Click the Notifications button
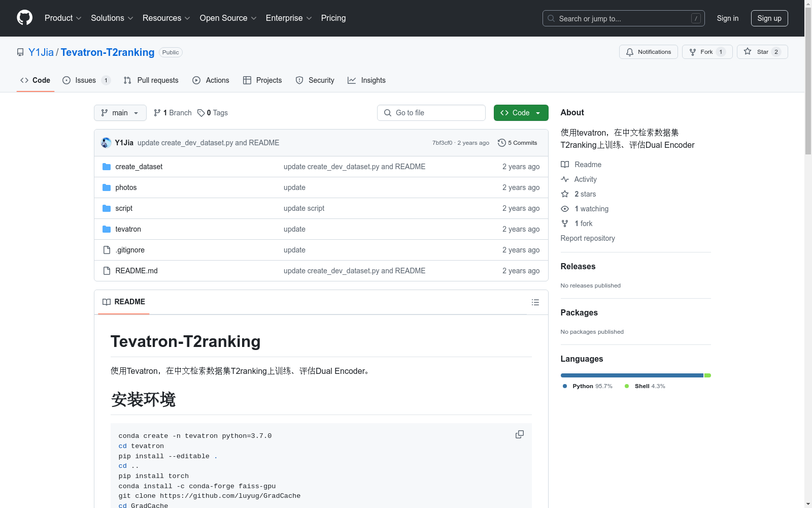Viewport: 812px width, 508px height. point(649,52)
